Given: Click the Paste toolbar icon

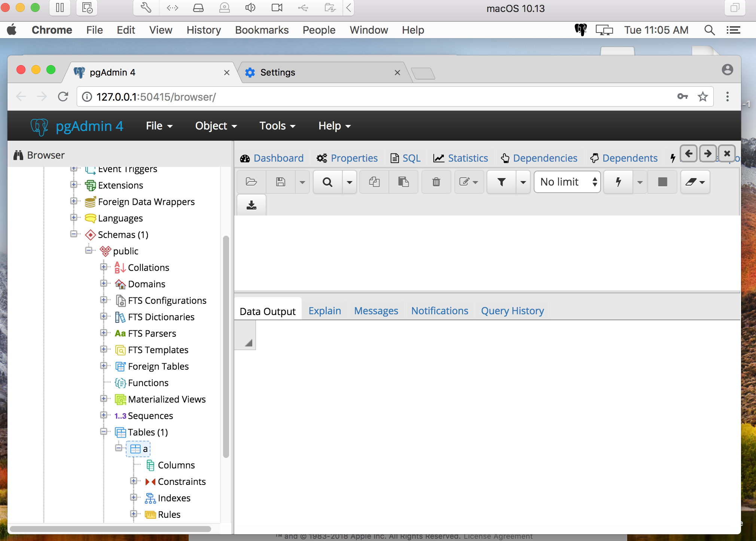Looking at the screenshot, I should tap(403, 182).
